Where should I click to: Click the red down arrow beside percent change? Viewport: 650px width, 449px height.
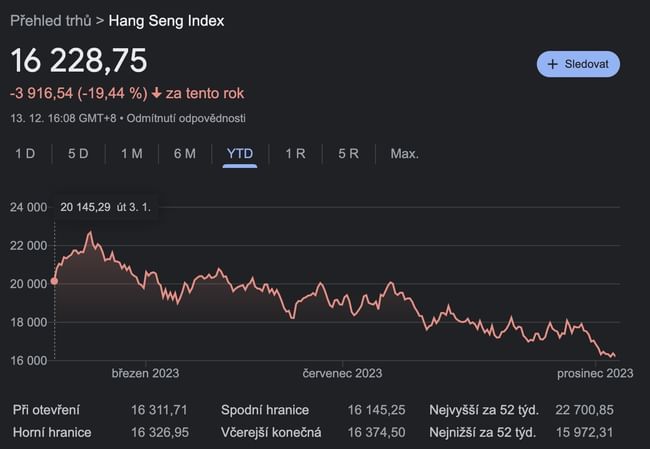pyautogui.click(x=157, y=93)
